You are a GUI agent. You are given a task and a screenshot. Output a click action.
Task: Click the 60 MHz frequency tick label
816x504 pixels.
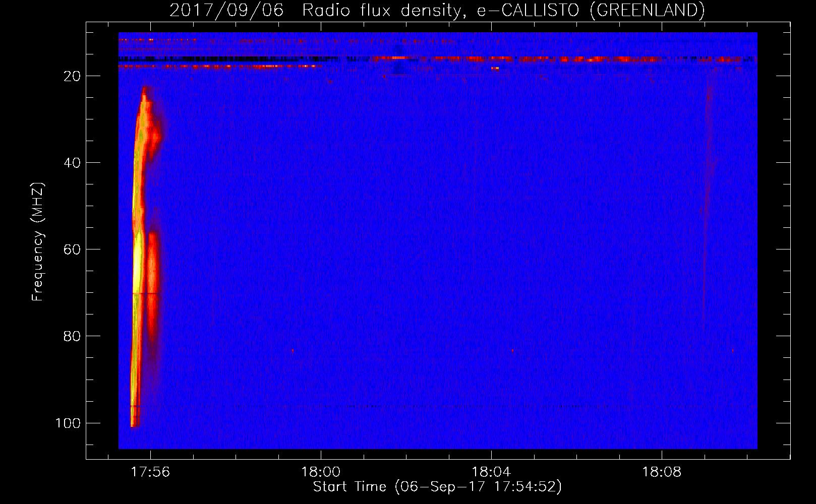72,249
